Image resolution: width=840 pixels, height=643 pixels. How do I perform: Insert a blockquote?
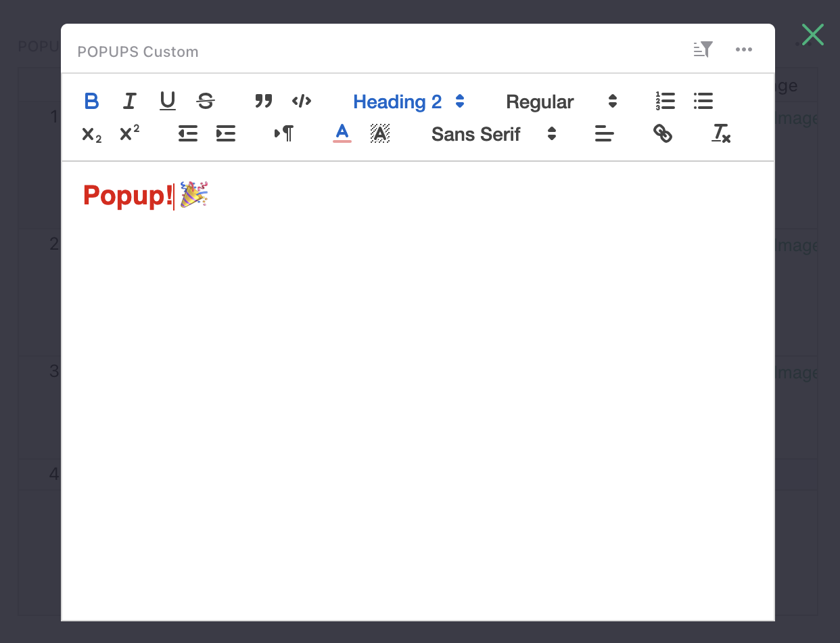(x=264, y=101)
